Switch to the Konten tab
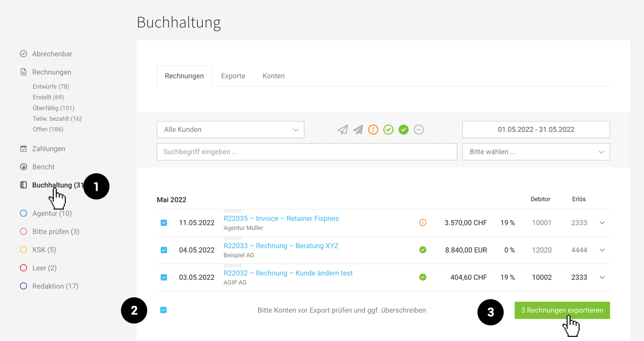 coord(274,76)
